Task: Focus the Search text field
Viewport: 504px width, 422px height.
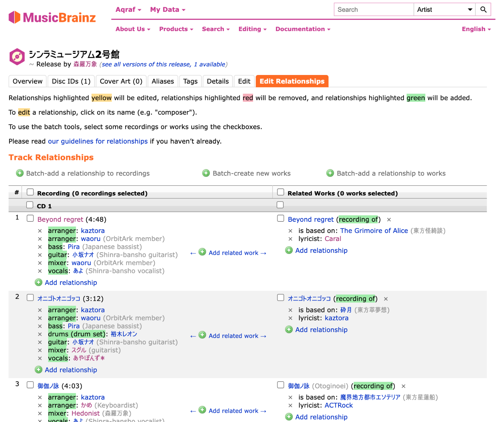Action: click(373, 10)
